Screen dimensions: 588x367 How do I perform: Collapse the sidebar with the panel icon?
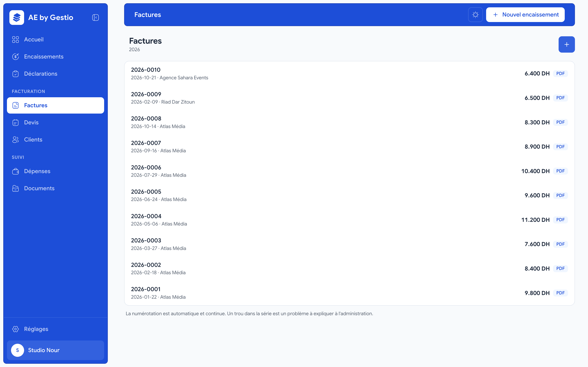pos(96,18)
